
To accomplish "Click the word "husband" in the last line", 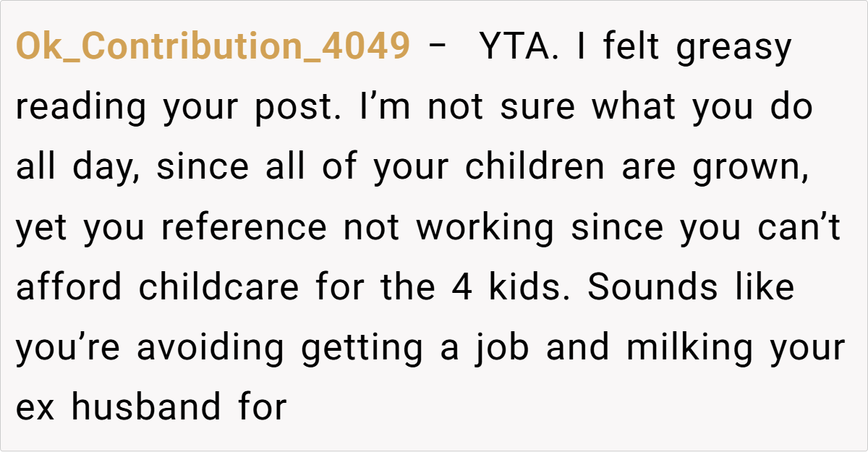I will (146, 406).
